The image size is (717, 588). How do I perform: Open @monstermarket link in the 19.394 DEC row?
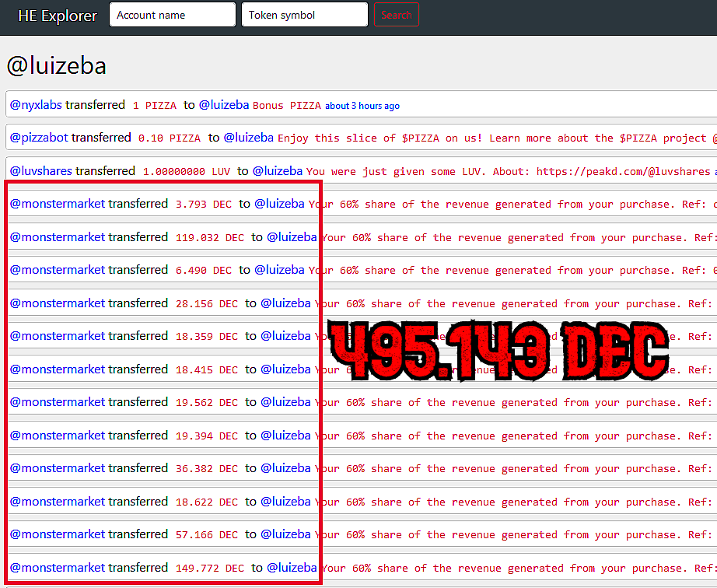point(58,436)
